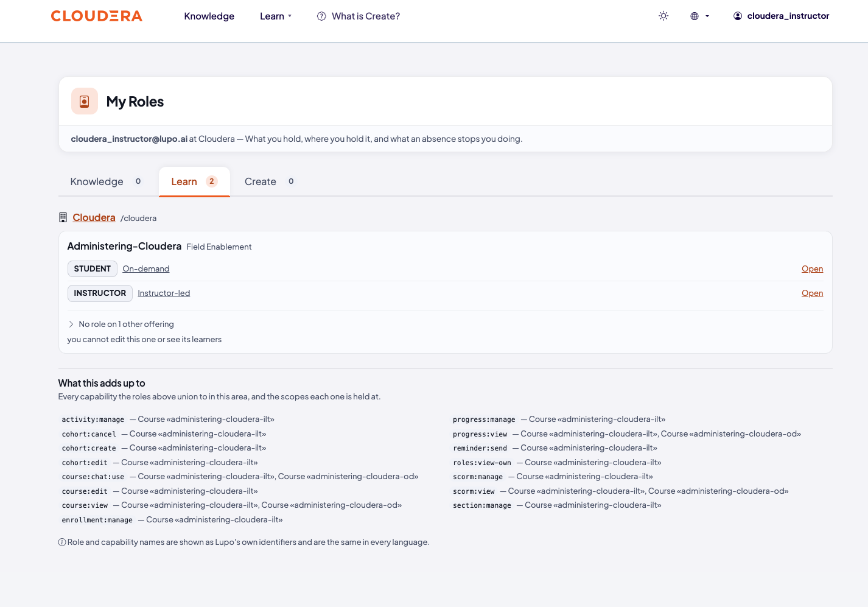Click the progress:view capability
Viewport: 868px width, 607px height.
(480, 434)
